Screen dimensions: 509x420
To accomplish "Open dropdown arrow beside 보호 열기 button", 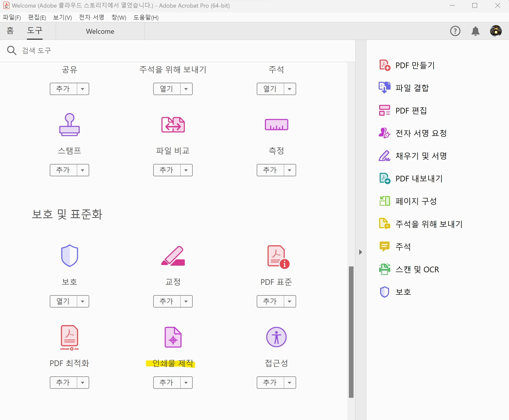I will point(83,301).
